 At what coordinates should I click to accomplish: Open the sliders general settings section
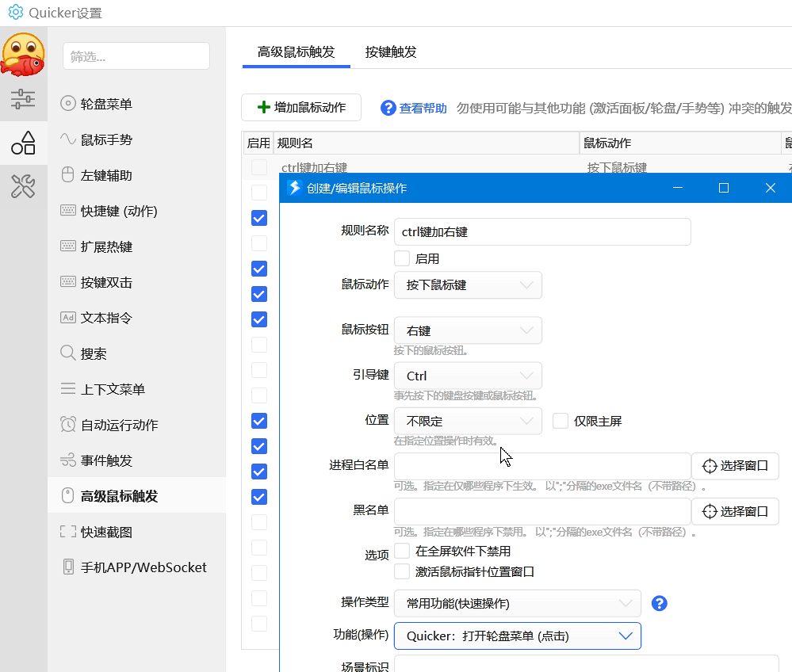(x=23, y=99)
